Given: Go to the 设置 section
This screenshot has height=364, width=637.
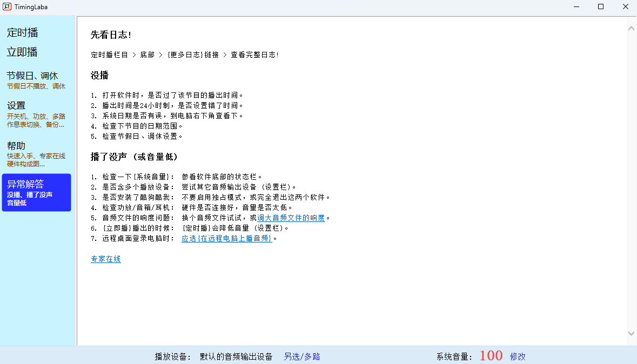Looking at the screenshot, I should [16, 106].
